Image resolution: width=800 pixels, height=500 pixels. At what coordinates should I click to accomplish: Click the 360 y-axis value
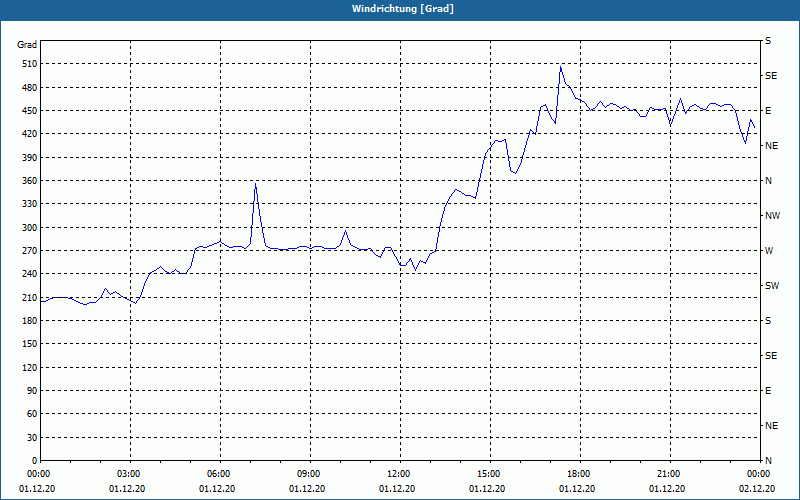[30, 181]
